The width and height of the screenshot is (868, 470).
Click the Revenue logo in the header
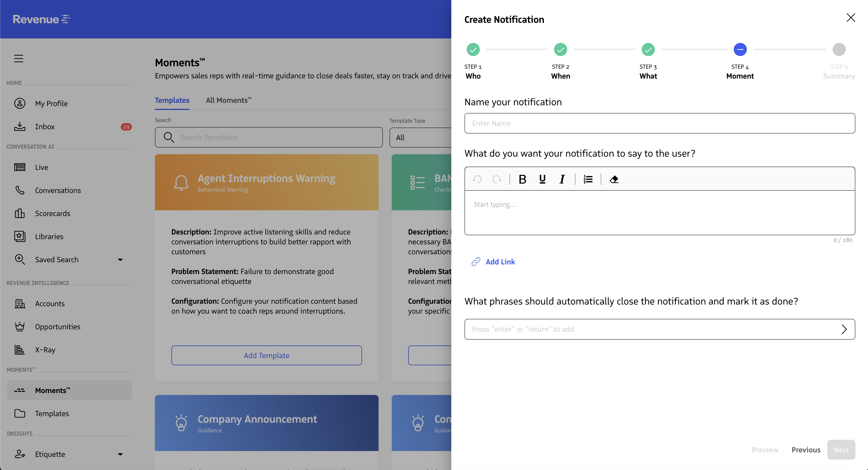(x=41, y=19)
